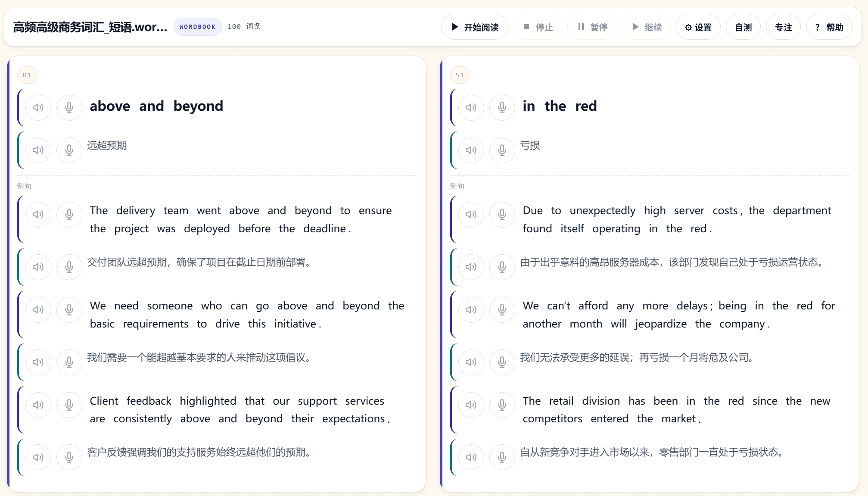Viewport: 868px width, 496px height.
Task: Play audio for 由于出乎意料的 sentence
Action: (471, 267)
